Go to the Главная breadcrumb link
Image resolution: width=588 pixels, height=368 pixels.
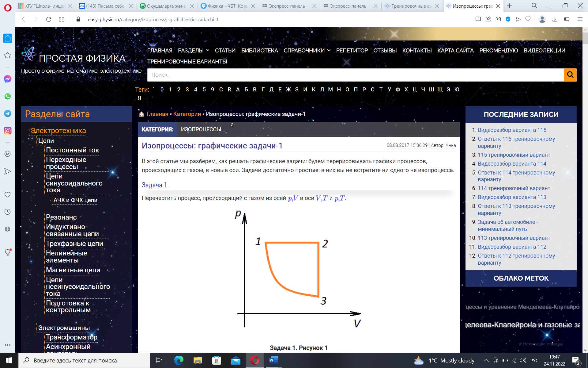pos(157,114)
